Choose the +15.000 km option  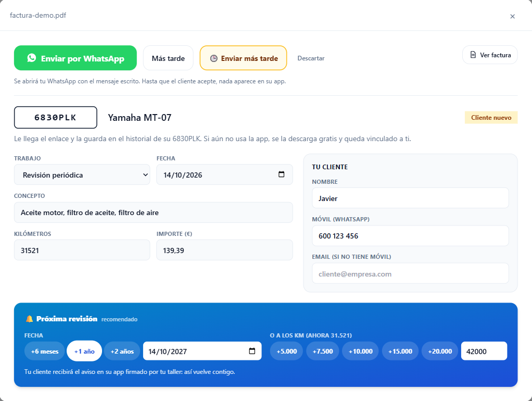400,351
